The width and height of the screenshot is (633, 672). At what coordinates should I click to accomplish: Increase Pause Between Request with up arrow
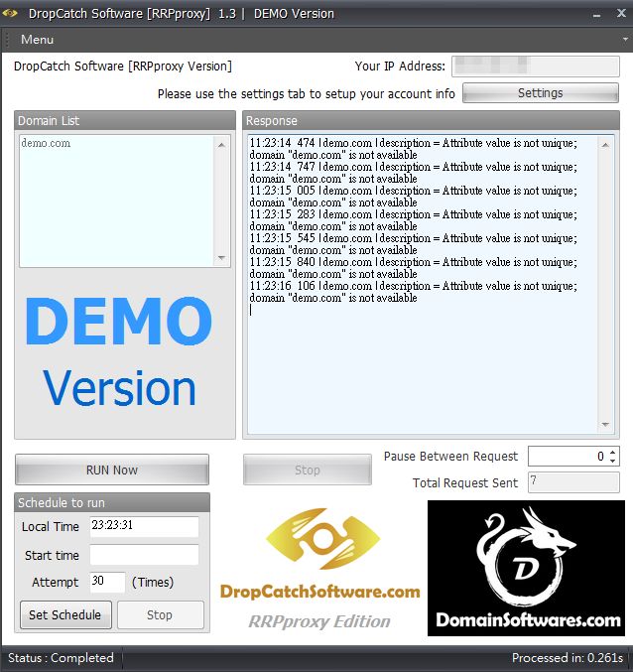(x=613, y=452)
